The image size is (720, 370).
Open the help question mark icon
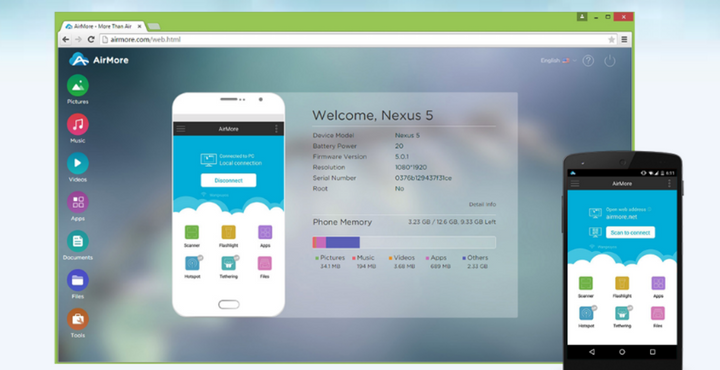pos(588,61)
